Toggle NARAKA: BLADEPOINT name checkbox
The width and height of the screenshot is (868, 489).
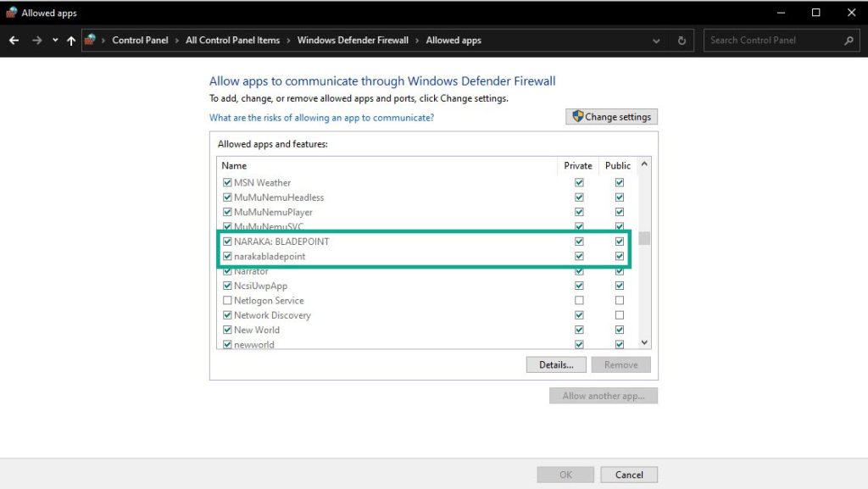pyautogui.click(x=227, y=242)
